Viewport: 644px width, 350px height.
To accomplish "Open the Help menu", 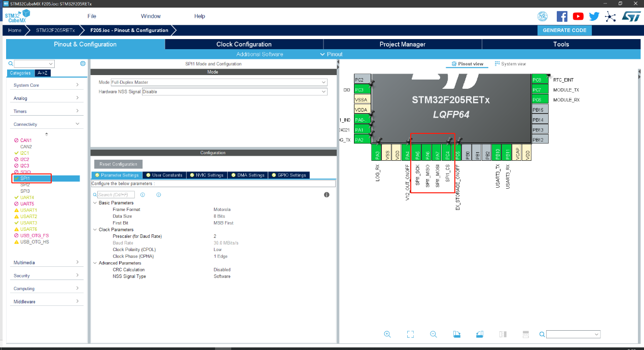I will [200, 16].
